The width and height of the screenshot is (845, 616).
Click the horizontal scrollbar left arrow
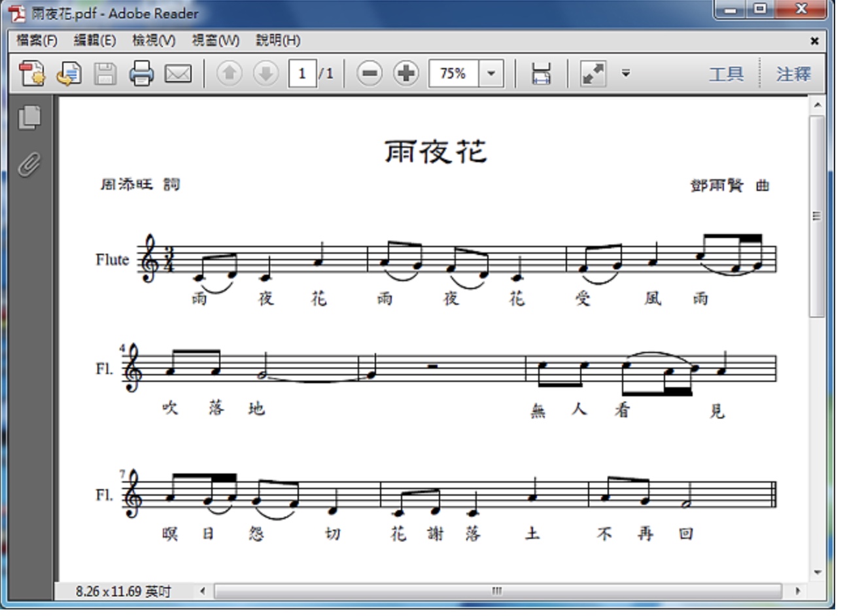pyautogui.click(x=203, y=591)
